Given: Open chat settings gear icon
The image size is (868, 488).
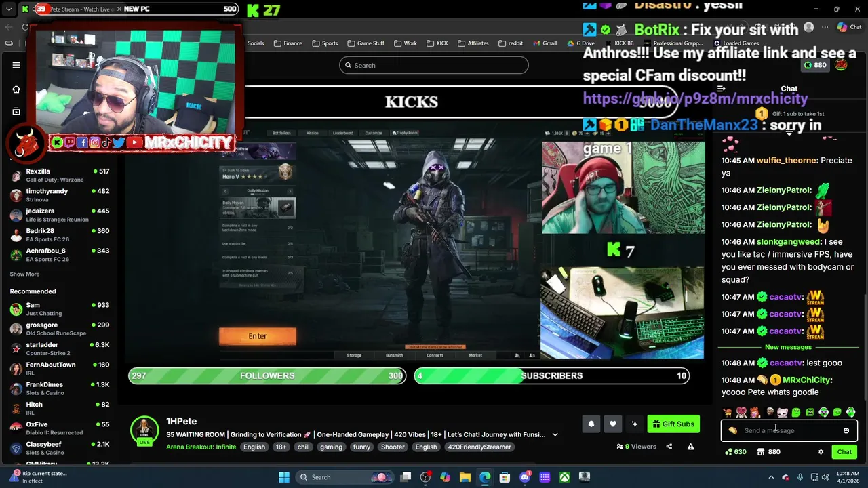Looking at the screenshot, I should (x=821, y=452).
